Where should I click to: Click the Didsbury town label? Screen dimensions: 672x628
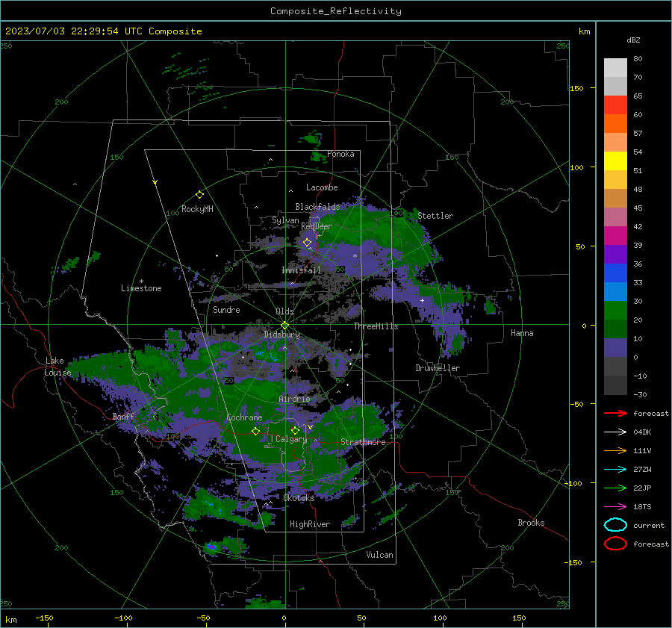pyautogui.click(x=281, y=335)
